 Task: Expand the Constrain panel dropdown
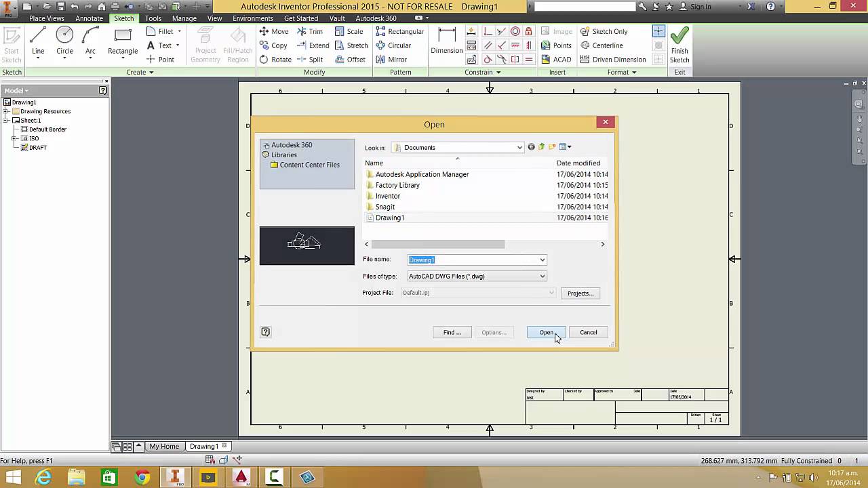click(482, 72)
